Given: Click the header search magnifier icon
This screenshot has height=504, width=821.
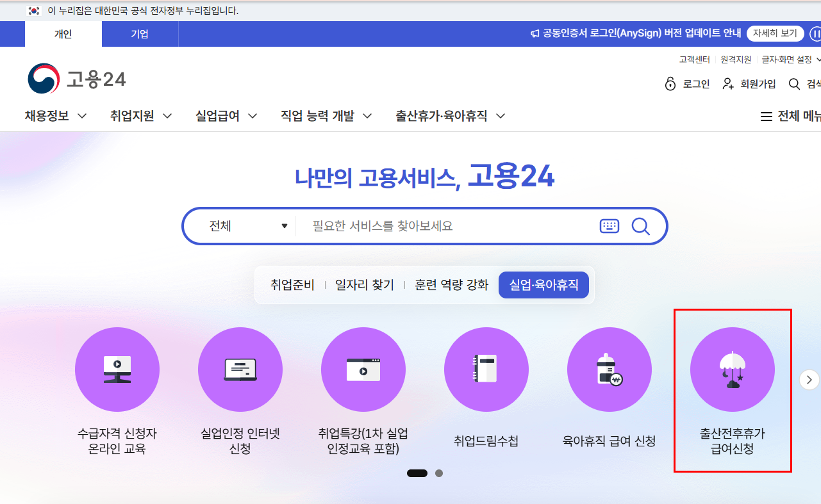Looking at the screenshot, I should click(794, 84).
